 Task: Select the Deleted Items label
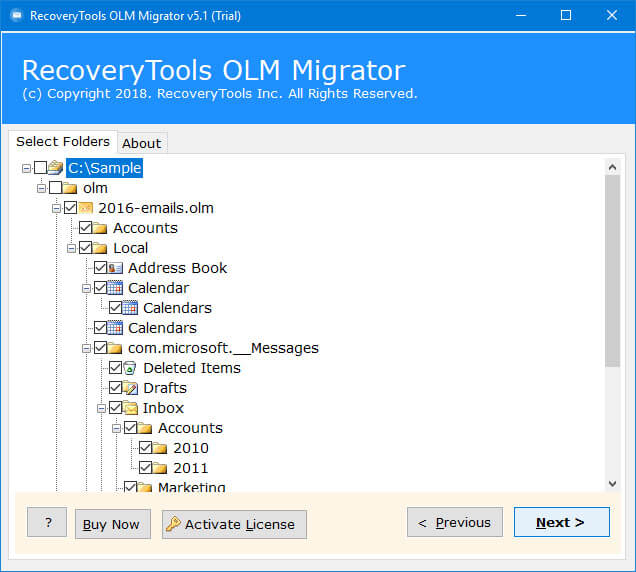coord(192,368)
